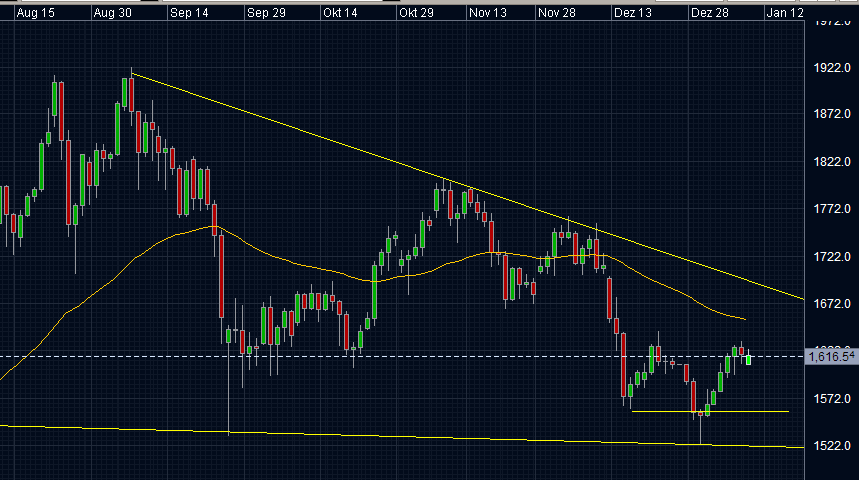The height and width of the screenshot is (480, 859).
Task: Click the Okt 14 date label
Action: tap(340, 13)
